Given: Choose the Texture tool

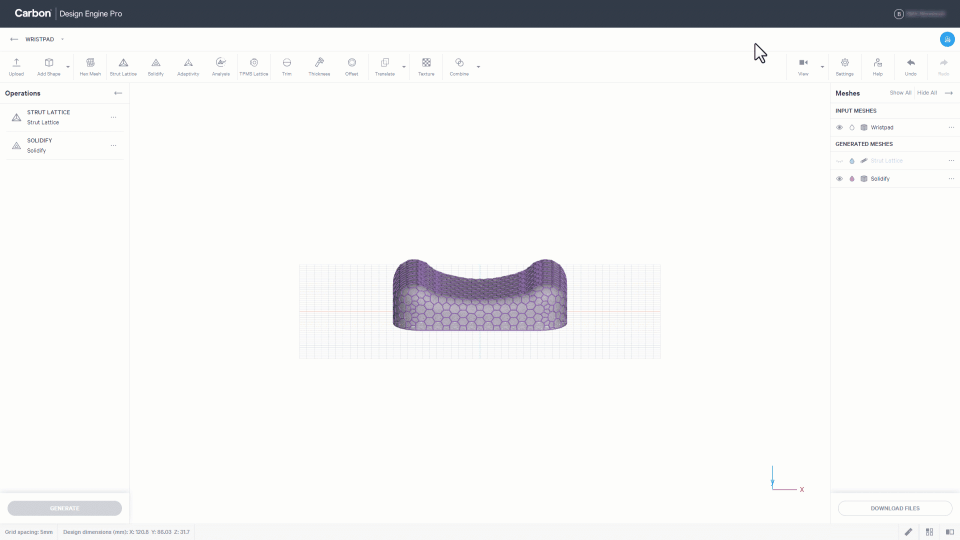Looking at the screenshot, I should [x=426, y=66].
